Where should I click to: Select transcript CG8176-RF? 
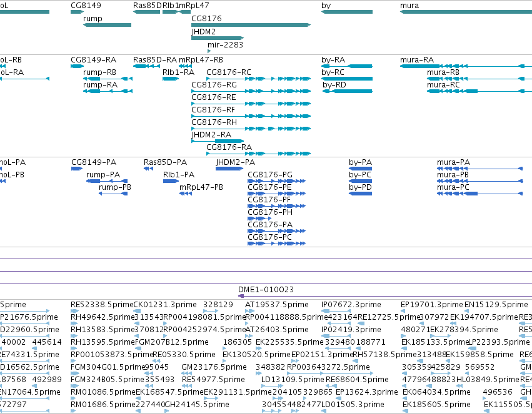pyautogui.click(x=213, y=110)
